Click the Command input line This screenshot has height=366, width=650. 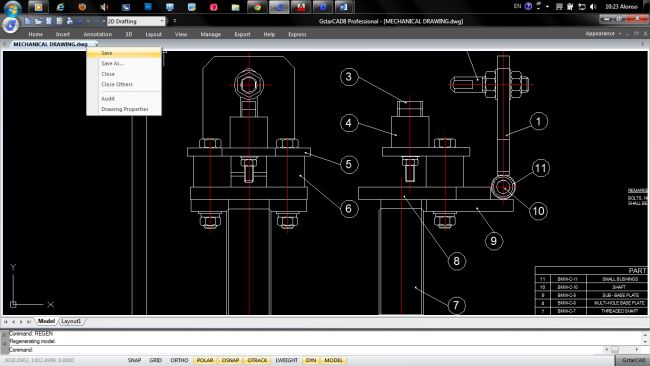[305, 349]
